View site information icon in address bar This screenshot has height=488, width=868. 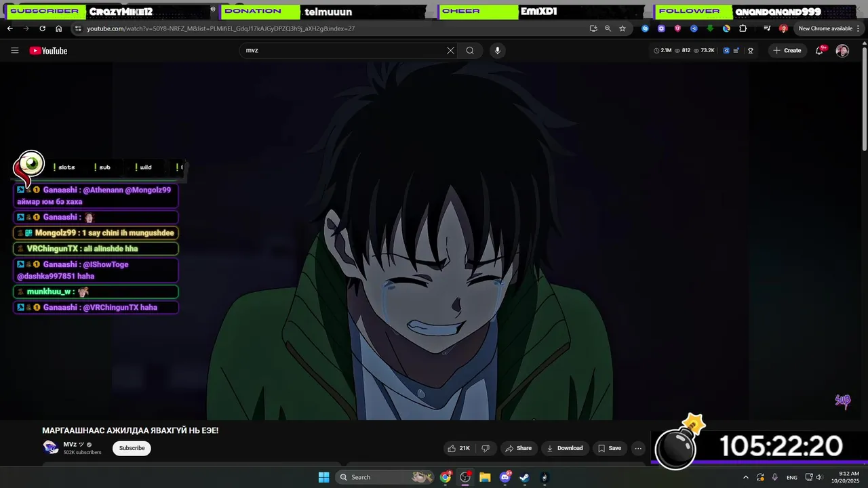click(x=78, y=28)
